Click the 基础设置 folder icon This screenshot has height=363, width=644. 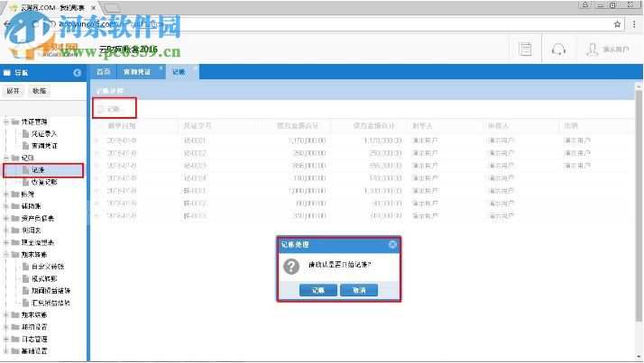(x=15, y=351)
